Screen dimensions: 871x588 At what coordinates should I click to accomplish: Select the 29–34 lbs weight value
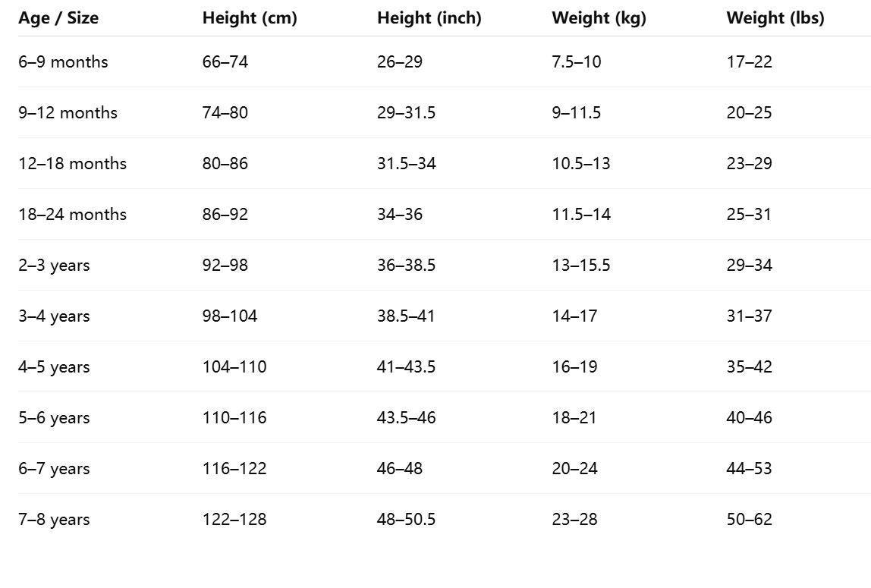749,265
